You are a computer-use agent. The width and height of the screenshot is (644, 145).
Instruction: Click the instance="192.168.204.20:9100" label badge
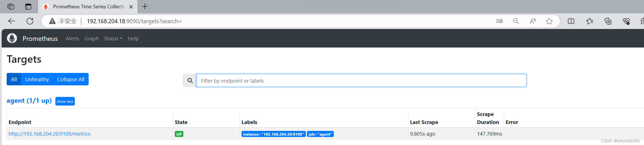[x=274, y=134]
